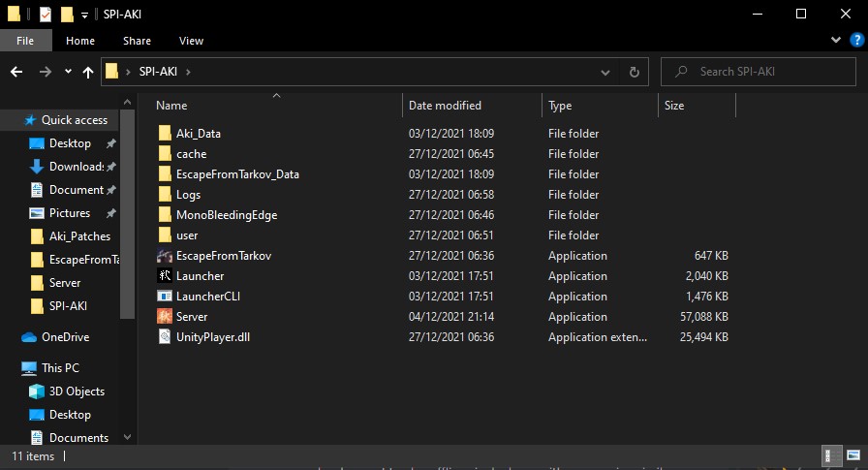Select the Logs folder icon

(165, 195)
